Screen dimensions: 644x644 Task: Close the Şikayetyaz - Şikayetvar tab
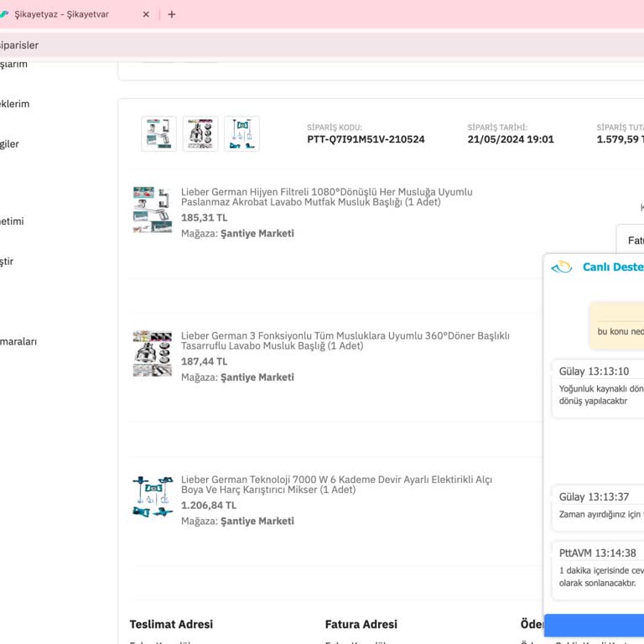pos(146,14)
